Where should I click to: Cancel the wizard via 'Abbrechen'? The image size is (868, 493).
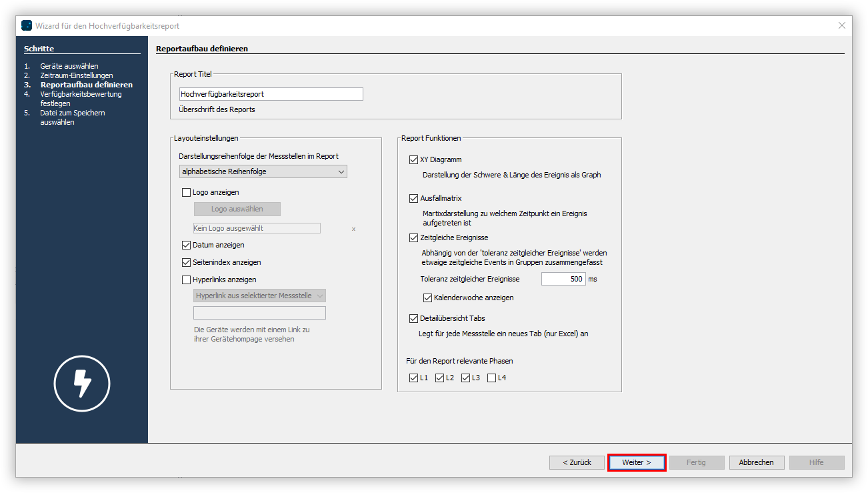(757, 462)
